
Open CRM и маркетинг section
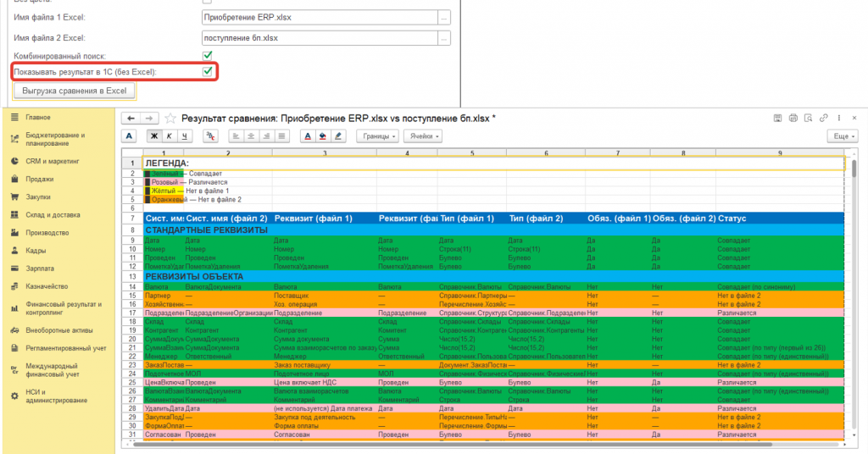[52, 162]
